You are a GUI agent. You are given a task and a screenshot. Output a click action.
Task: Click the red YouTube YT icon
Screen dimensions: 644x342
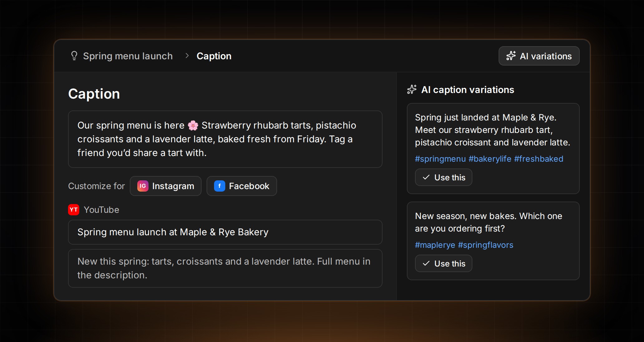(74, 210)
